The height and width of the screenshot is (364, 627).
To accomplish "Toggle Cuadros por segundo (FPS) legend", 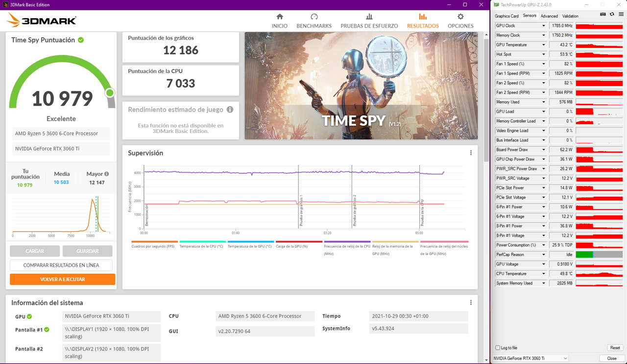I will [x=154, y=244].
